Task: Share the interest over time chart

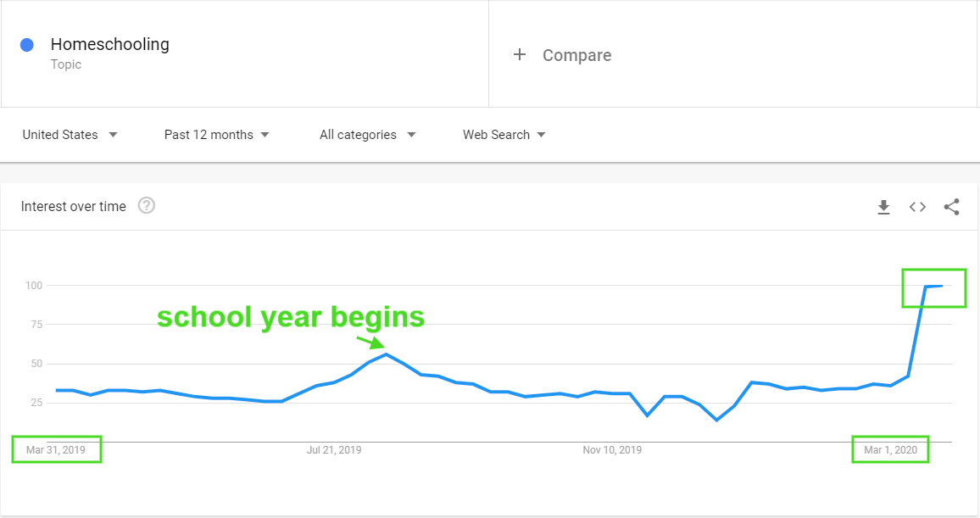Action: [951, 207]
